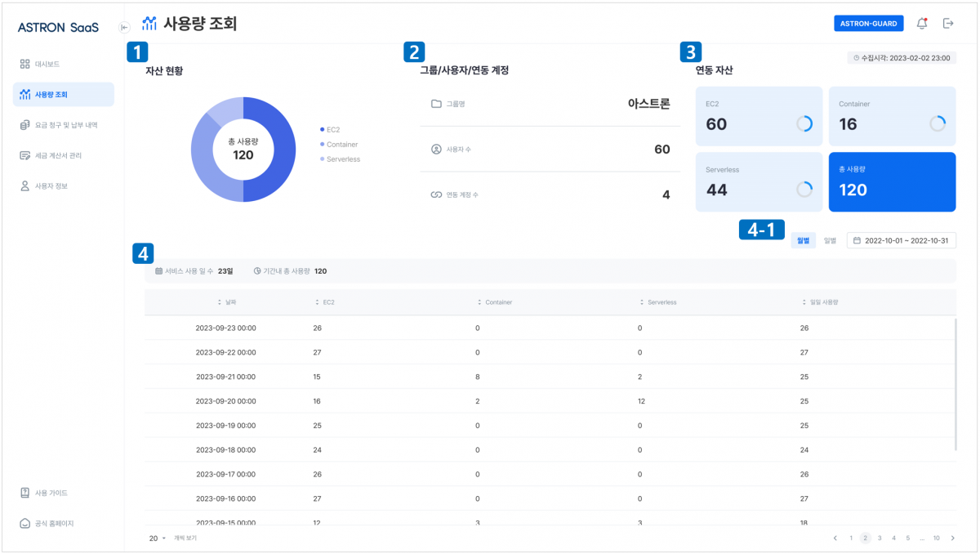This screenshot has height=554, width=980.
Task: Switch to the 일별 view
Action: click(830, 240)
